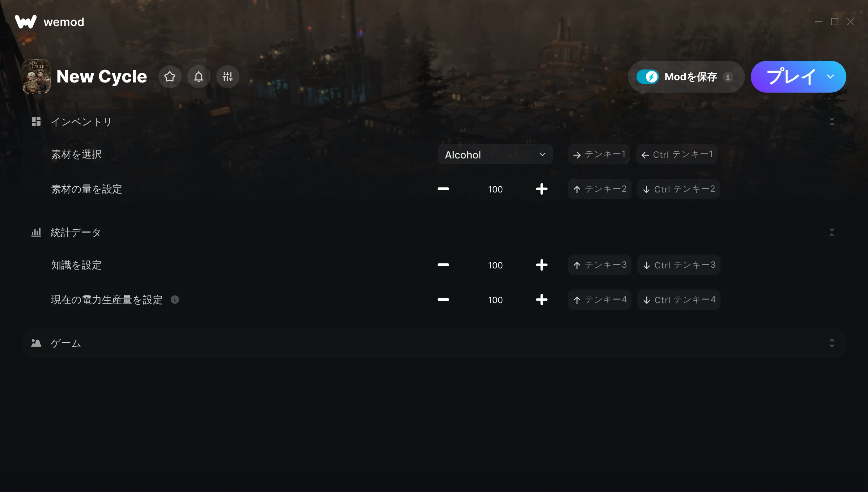Viewport: 868px width, 492px height.
Task: Collapse the 統計データ section
Action: (831, 232)
